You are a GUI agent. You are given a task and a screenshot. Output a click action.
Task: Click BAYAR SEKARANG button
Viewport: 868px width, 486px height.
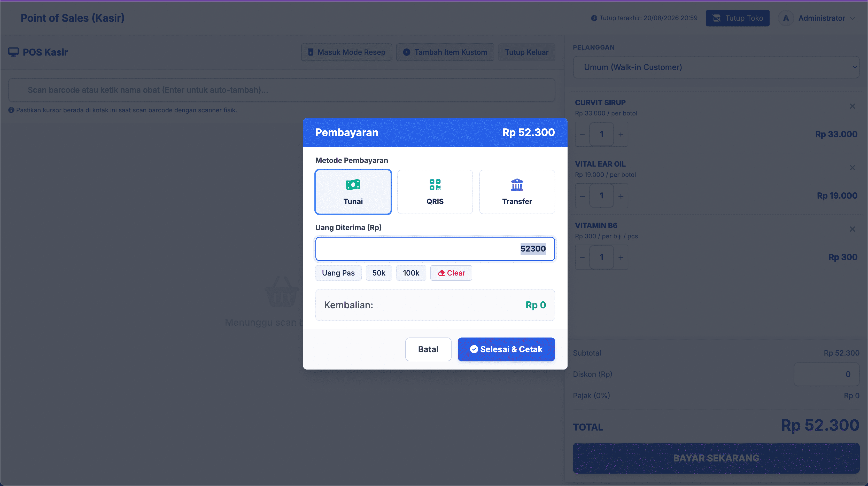point(716,458)
